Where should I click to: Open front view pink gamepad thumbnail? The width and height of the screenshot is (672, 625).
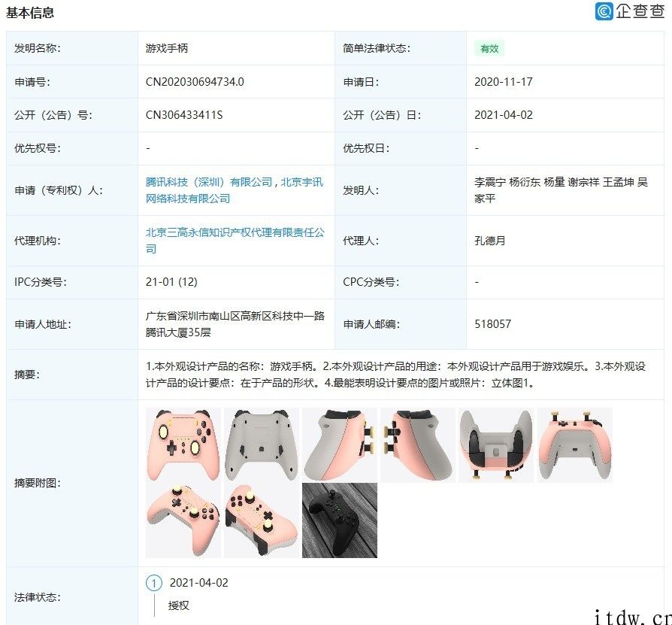pos(183,445)
